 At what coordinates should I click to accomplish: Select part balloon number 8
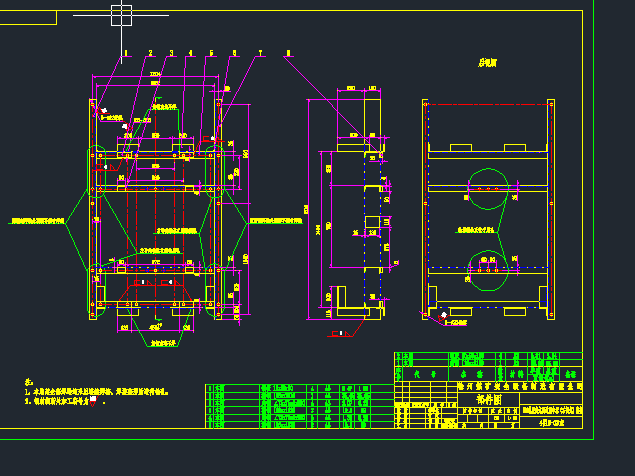(288, 53)
